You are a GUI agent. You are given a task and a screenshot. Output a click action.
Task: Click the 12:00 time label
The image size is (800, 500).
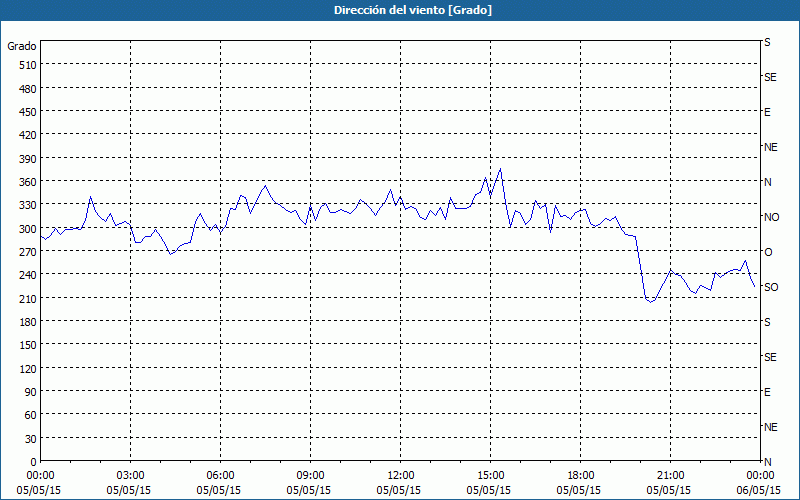pyautogui.click(x=401, y=476)
